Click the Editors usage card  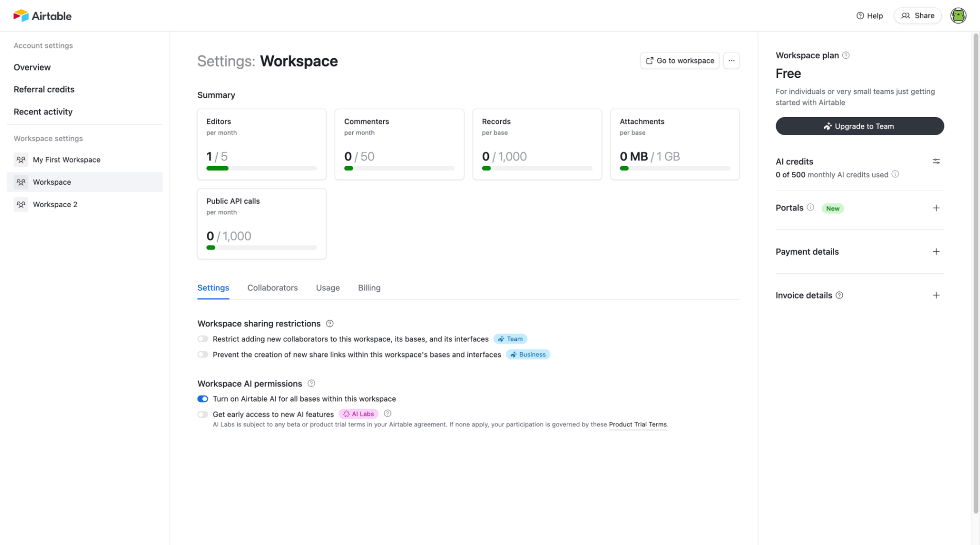pyautogui.click(x=262, y=144)
